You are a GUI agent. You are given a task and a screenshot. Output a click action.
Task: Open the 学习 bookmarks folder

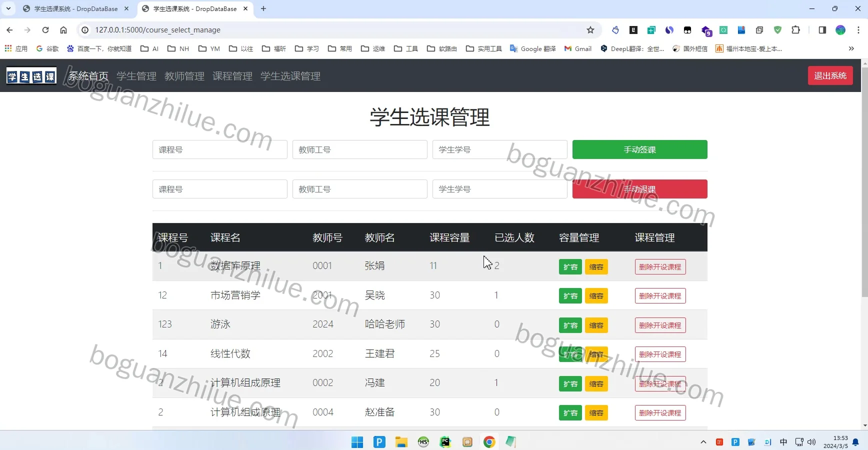click(x=307, y=48)
